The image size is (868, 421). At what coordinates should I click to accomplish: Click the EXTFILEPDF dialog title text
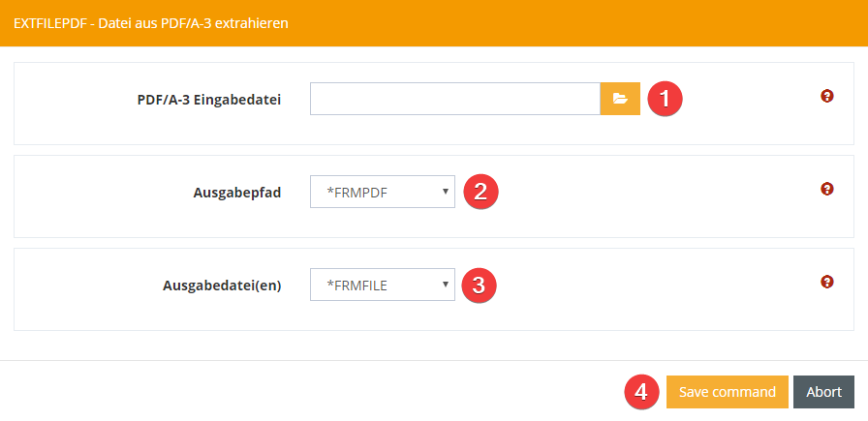(150, 21)
